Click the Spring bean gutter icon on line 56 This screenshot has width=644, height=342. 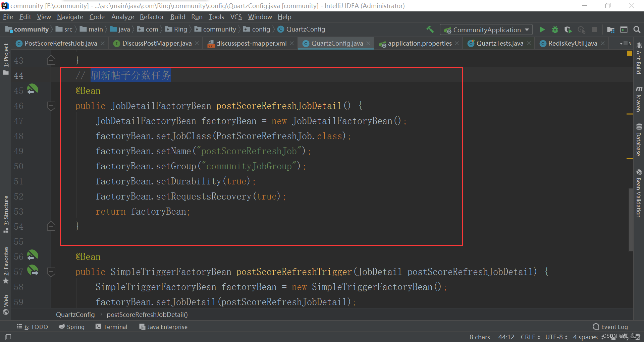pyautogui.click(x=33, y=255)
